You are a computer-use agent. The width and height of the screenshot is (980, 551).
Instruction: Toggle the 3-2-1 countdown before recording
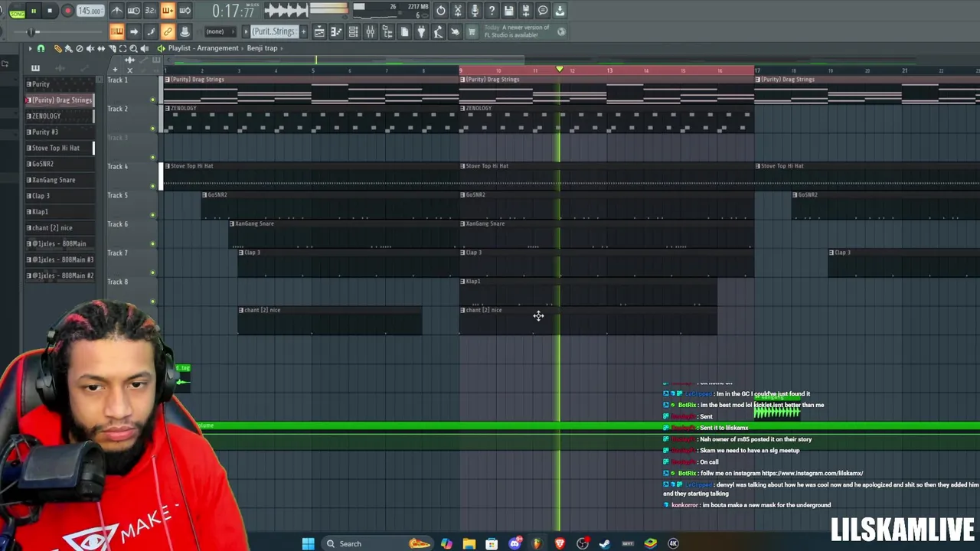150,11
